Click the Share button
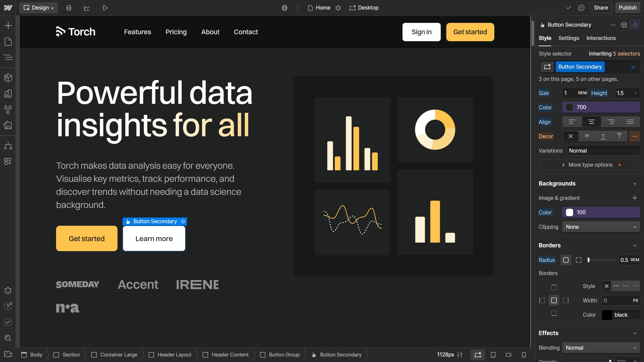This screenshot has height=362, width=644. [x=600, y=8]
